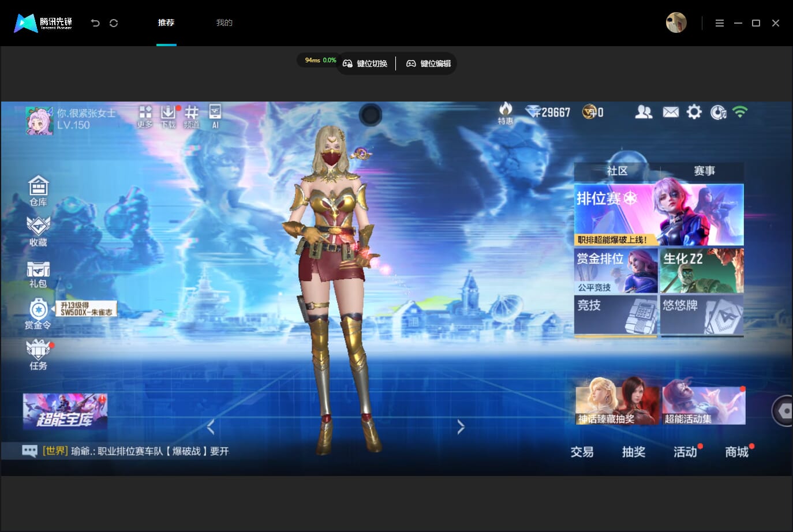Open the friends icon

tap(644, 112)
